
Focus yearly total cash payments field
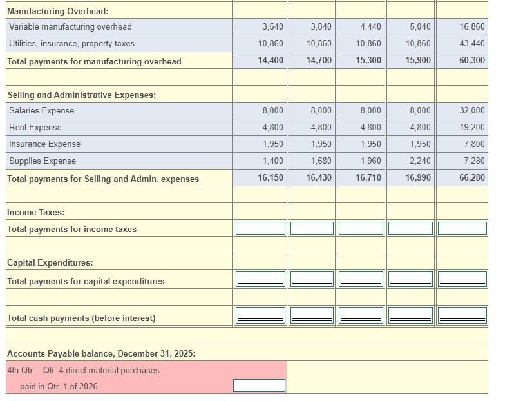click(x=462, y=315)
